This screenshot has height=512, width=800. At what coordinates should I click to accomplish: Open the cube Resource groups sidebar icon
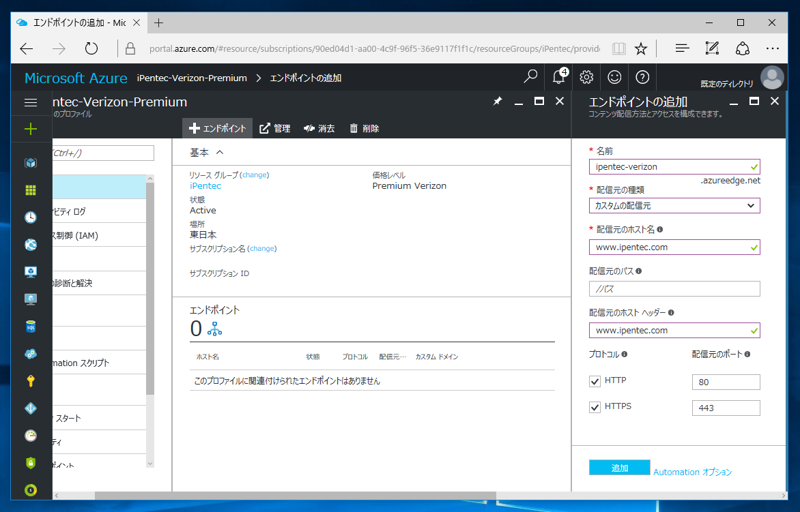[x=31, y=163]
